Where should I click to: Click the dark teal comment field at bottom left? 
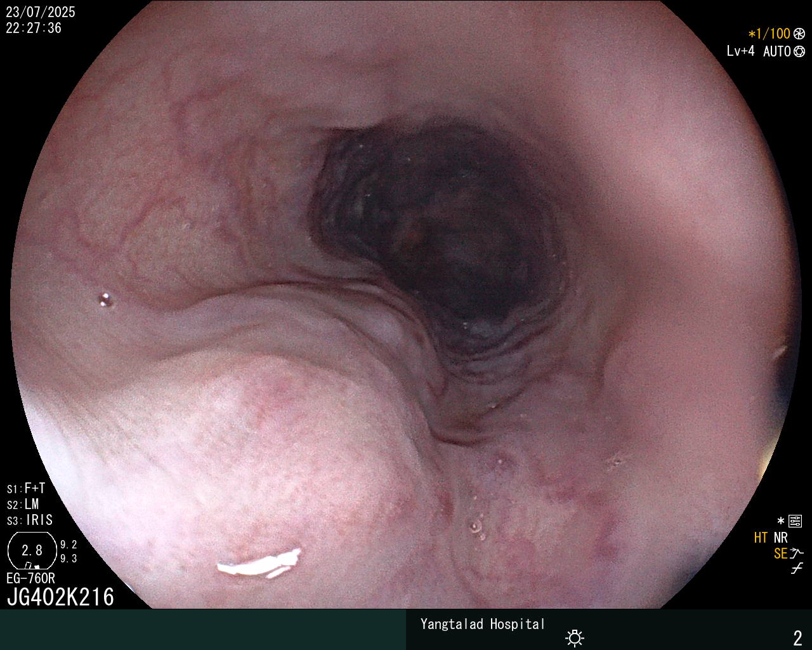click(x=203, y=630)
